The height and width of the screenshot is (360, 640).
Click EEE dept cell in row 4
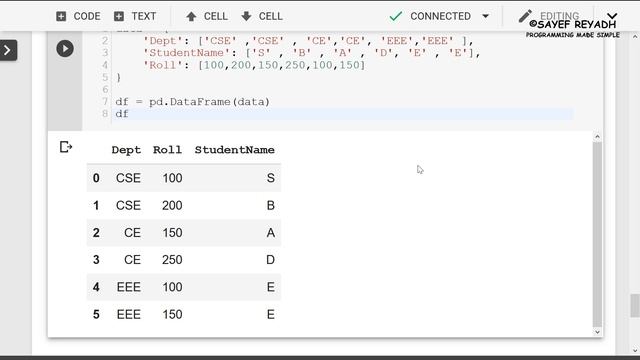click(129, 287)
